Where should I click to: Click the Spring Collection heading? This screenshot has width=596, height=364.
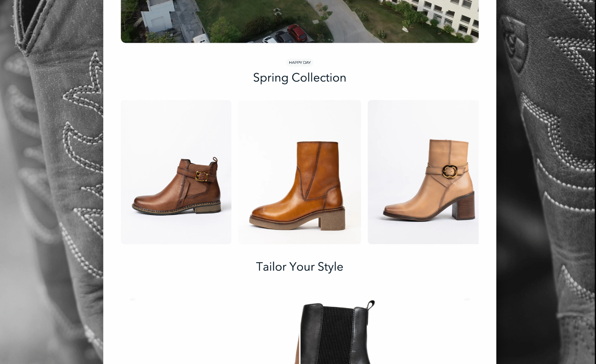click(x=300, y=78)
